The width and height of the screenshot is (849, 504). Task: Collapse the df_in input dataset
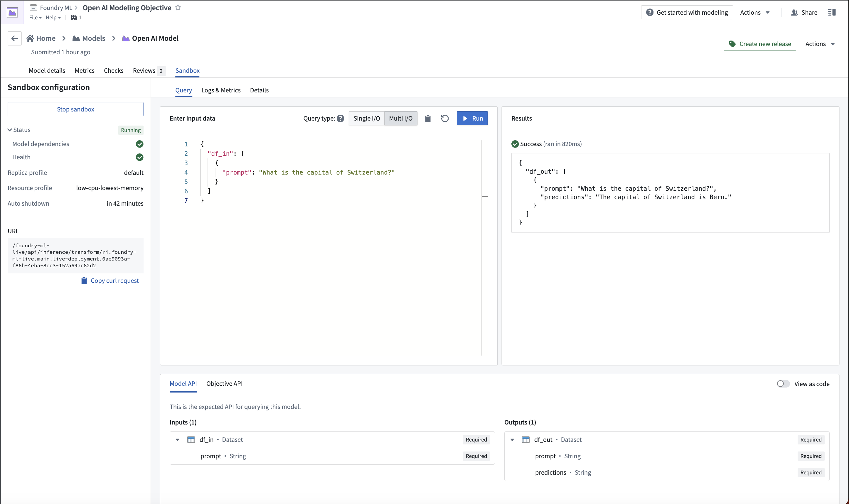pos(177,440)
